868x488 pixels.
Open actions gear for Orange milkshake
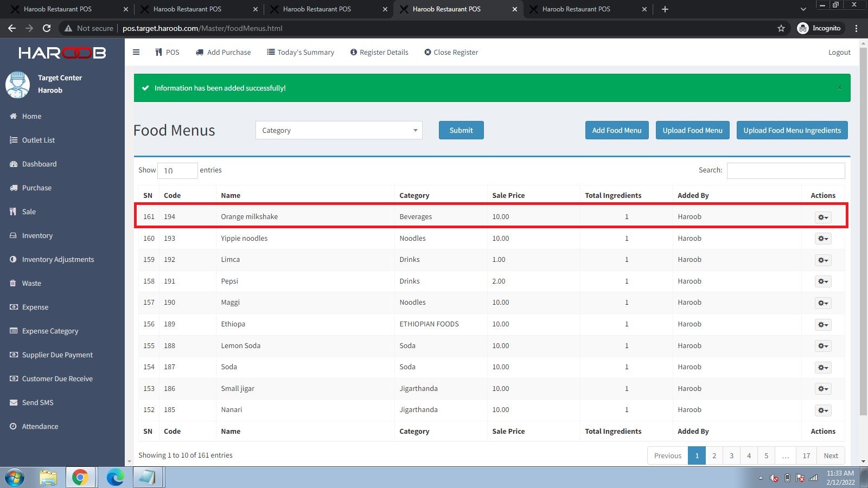pyautogui.click(x=823, y=217)
